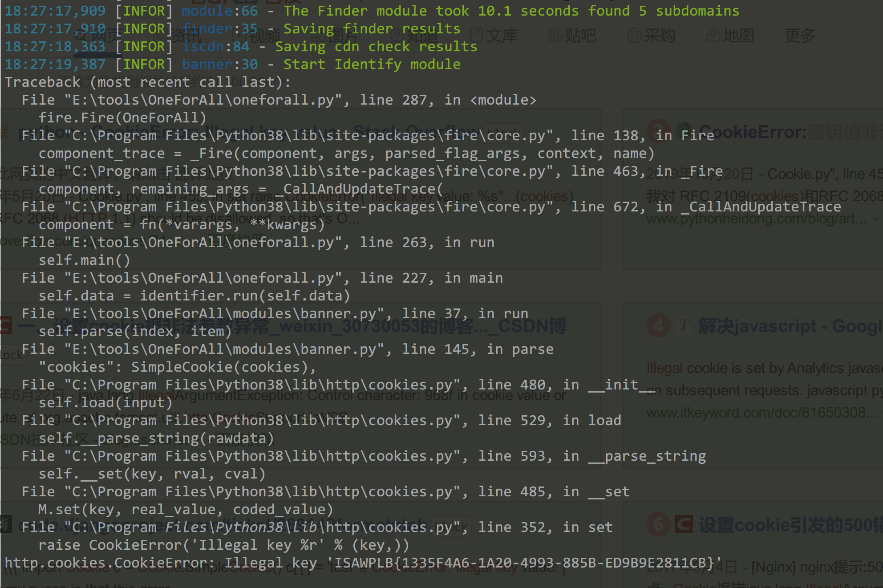The height and width of the screenshot is (588, 883).
Task: Select the 知道 question-mark icon
Action: [x=396, y=36]
